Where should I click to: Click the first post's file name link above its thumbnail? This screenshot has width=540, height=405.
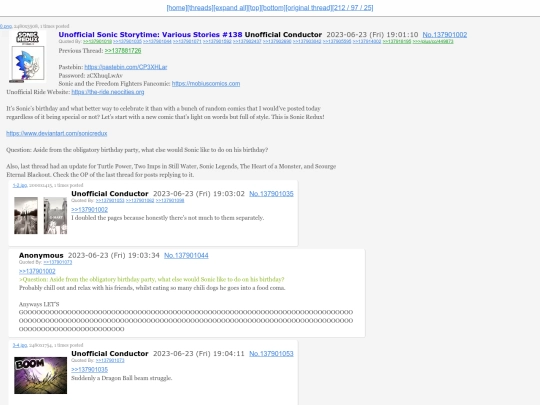coord(6,26)
